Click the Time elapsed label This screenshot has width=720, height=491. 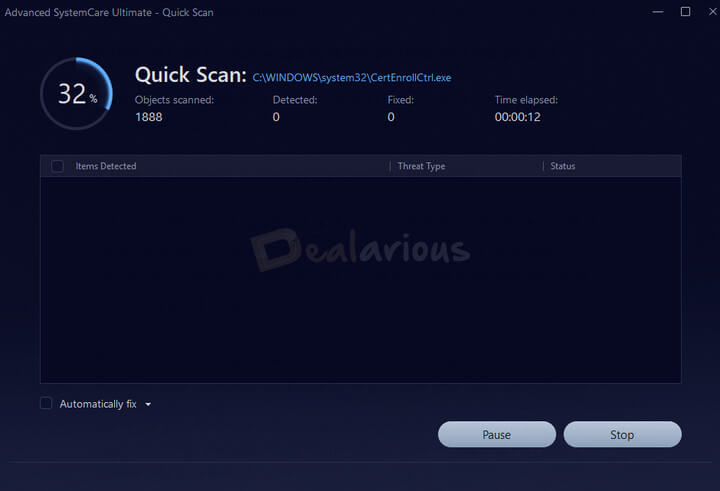click(526, 100)
